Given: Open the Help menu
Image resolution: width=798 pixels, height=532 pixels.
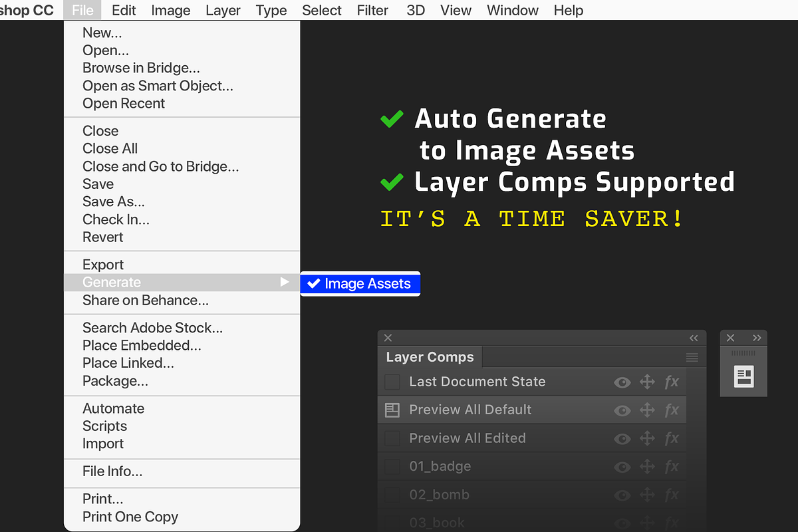Looking at the screenshot, I should click(x=569, y=10).
